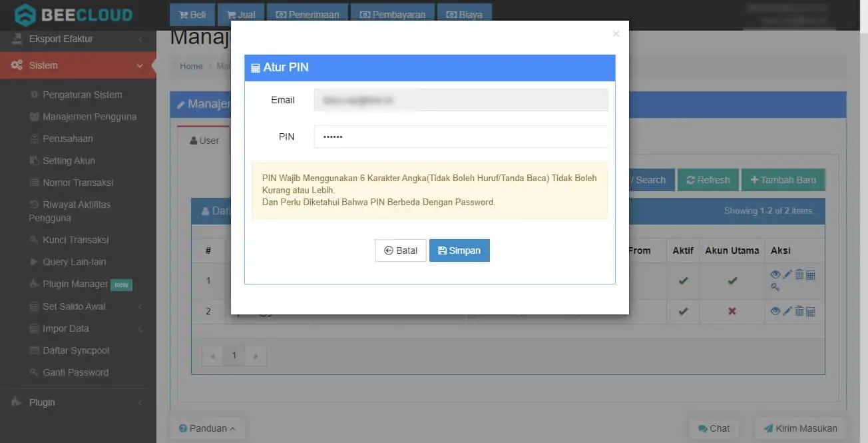Viewport: 868px width, 443px height.
Task: Open Manajemen Pengguna in sidebar
Action: (89, 117)
